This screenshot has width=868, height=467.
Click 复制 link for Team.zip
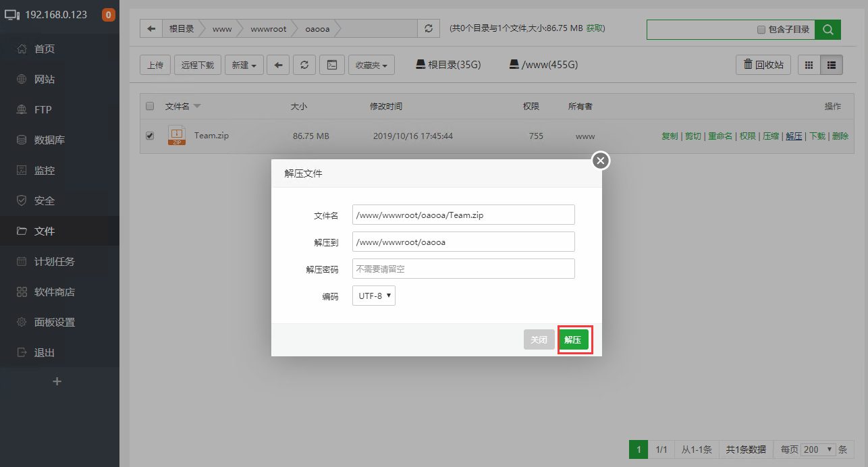pyautogui.click(x=670, y=136)
